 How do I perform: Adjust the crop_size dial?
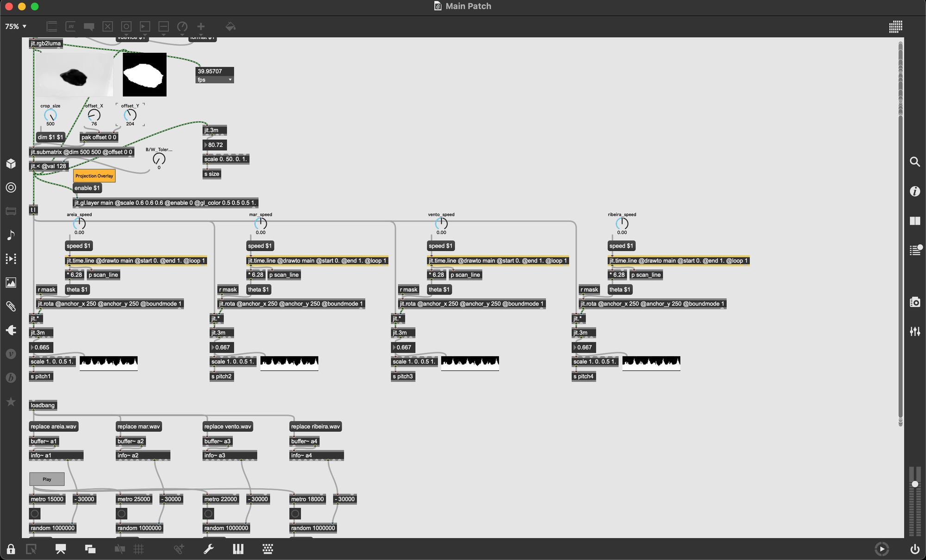(50, 115)
